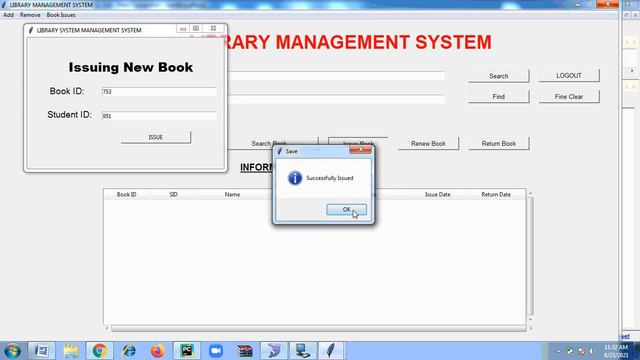
Task: Click the LOGOUT button
Action: coord(569,76)
